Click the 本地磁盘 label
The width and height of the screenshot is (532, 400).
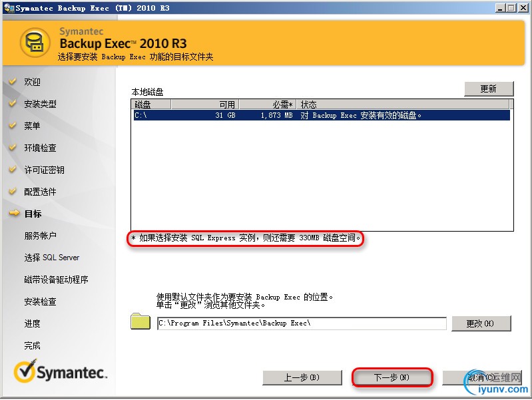[x=147, y=92]
